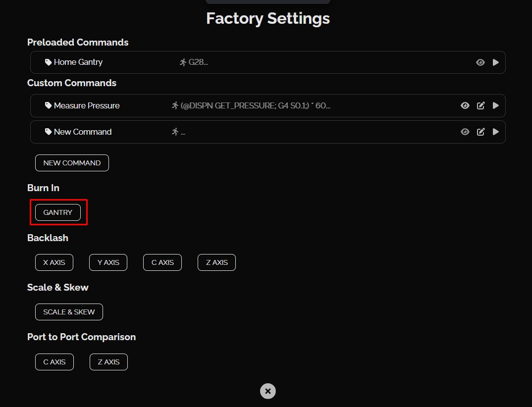Show Measure Pressure command details via eye icon
This screenshot has width=532, height=407.
(465, 105)
